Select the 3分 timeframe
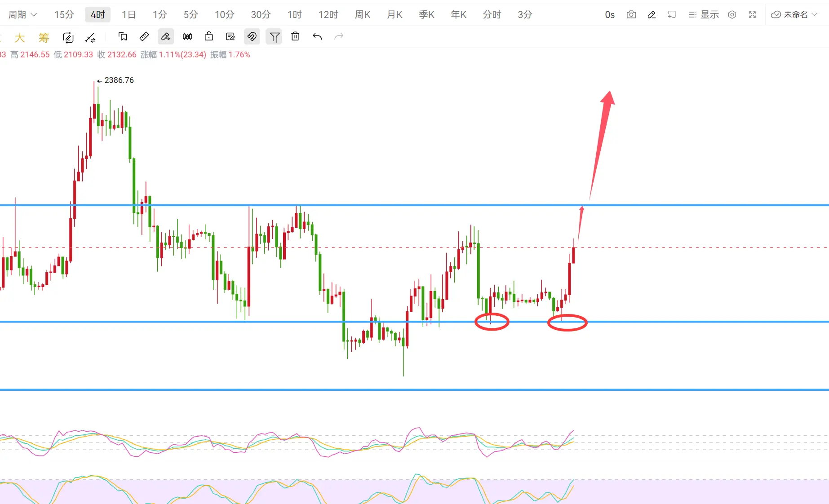Screen dimensions: 829x504 coord(525,15)
